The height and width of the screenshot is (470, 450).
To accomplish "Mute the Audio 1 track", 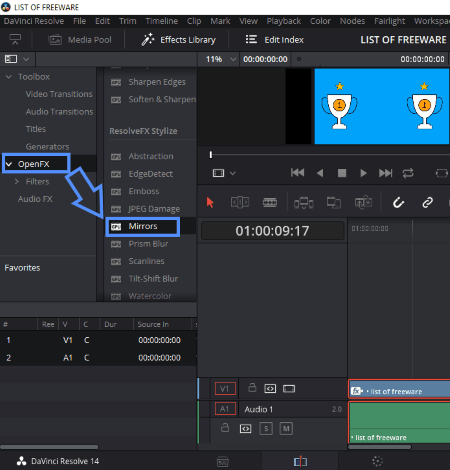I will pyautogui.click(x=286, y=429).
